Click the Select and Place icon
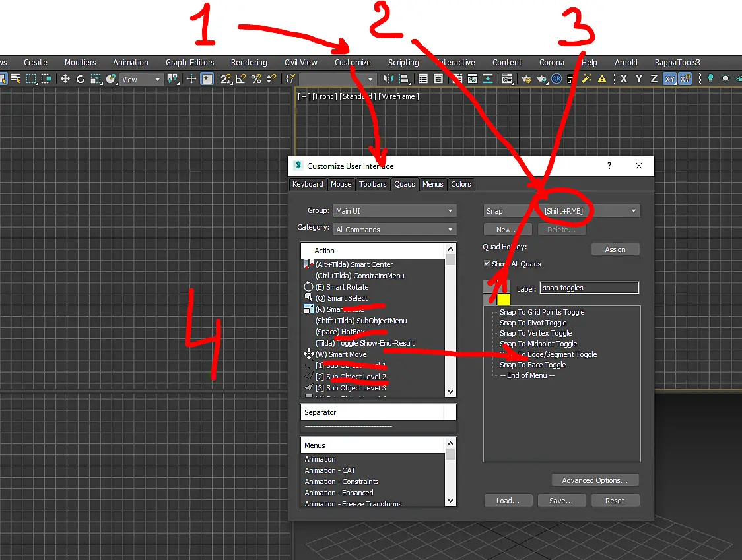The height and width of the screenshot is (560, 742). (111, 79)
